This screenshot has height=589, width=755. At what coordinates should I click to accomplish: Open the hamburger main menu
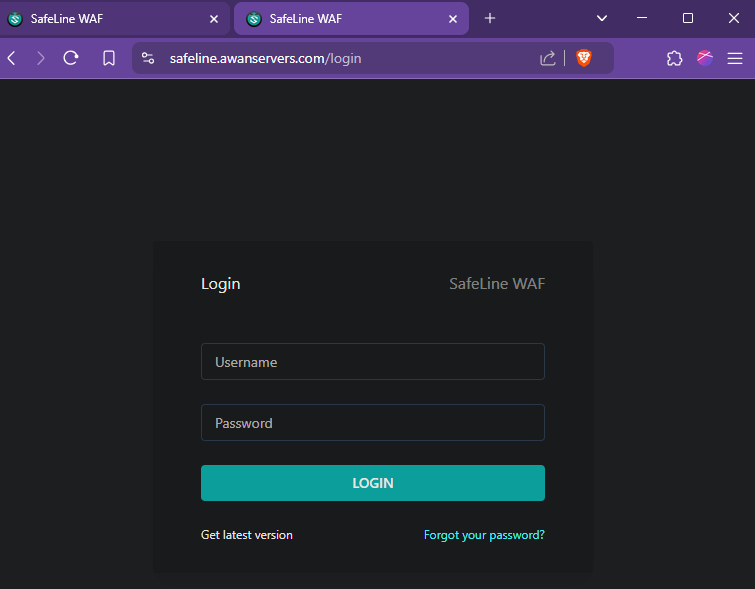735,58
